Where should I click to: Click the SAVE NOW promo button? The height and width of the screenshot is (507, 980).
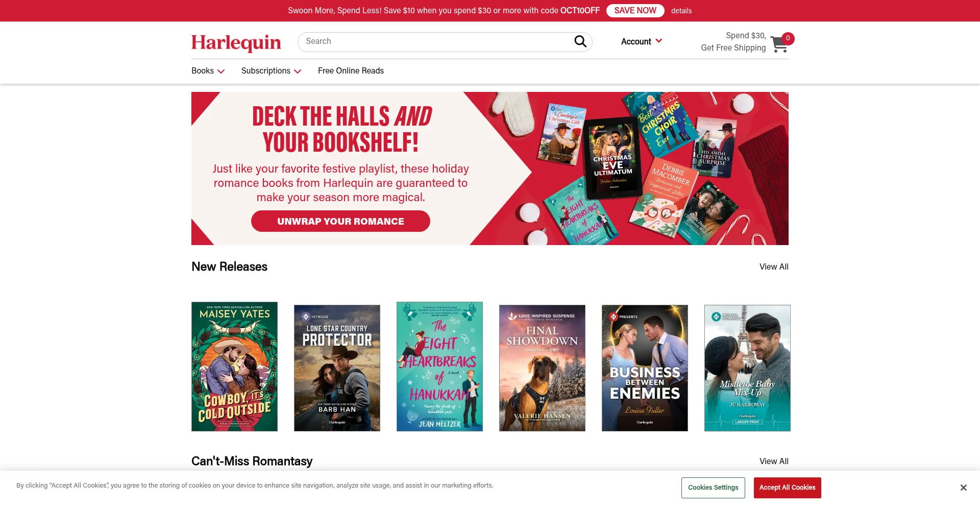point(635,11)
